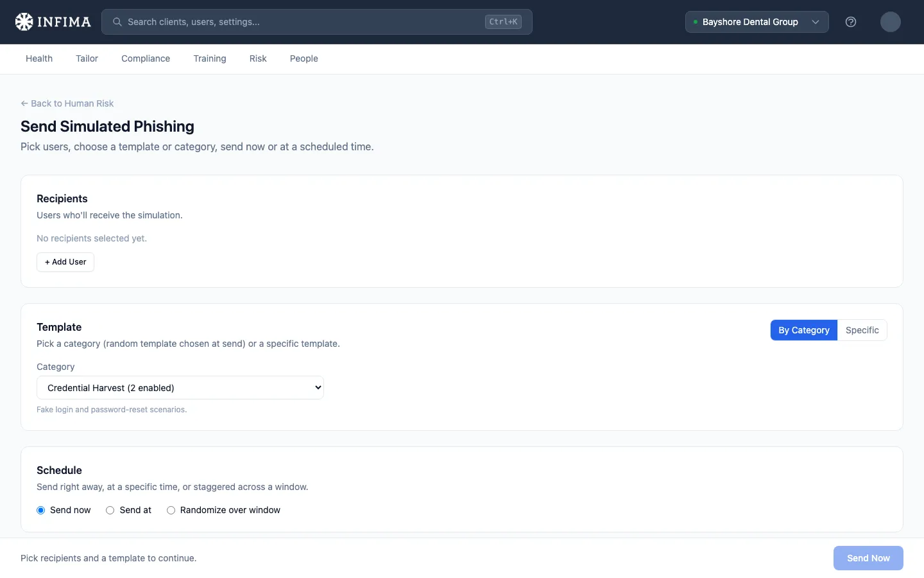Viewport: 924px width, 578px height.
Task: Click the + Add User button
Action: pyautogui.click(x=65, y=262)
